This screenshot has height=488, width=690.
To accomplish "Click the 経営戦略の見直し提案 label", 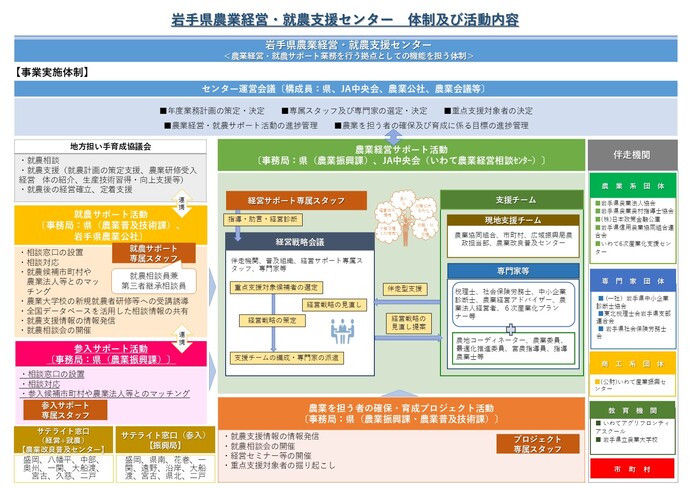I will point(409,323).
